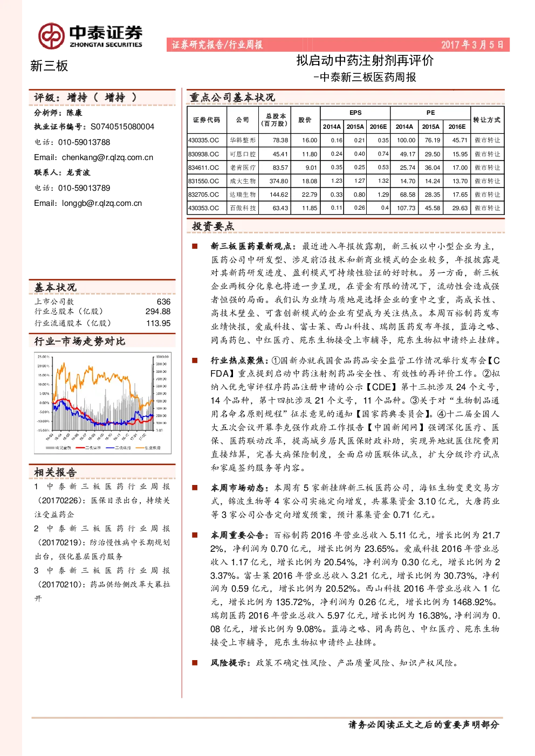Click the bullet heading '本周重要公告'
This screenshot has height=756, width=535.
(x=238, y=535)
